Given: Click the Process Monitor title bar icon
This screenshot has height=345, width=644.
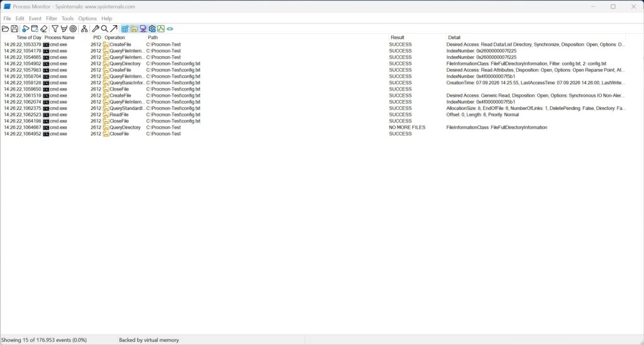Looking at the screenshot, I should (7, 6).
